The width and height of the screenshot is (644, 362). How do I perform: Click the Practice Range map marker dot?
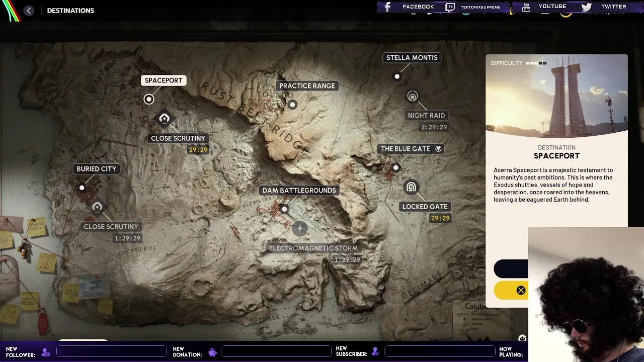[292, 105]
